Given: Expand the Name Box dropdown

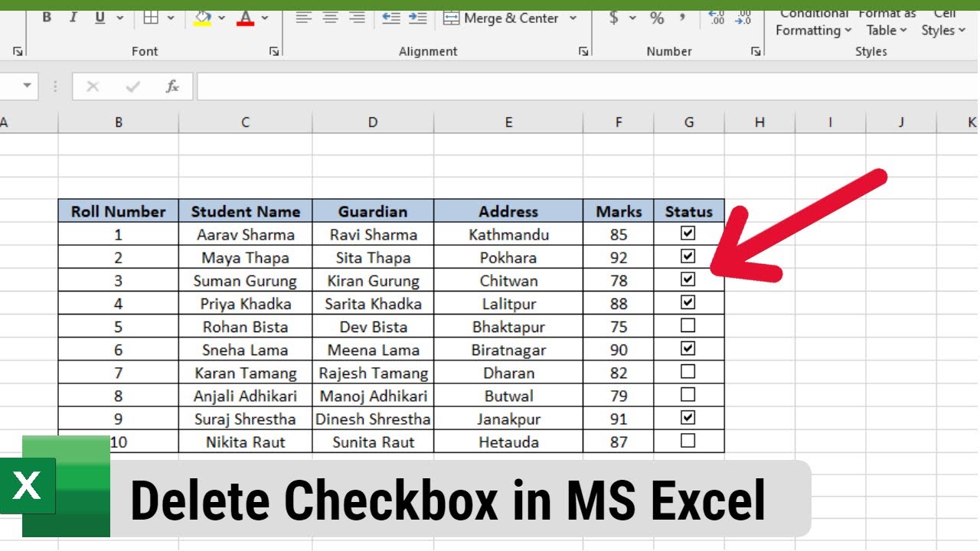Looking at the screenshot, I should click(27, 86).
